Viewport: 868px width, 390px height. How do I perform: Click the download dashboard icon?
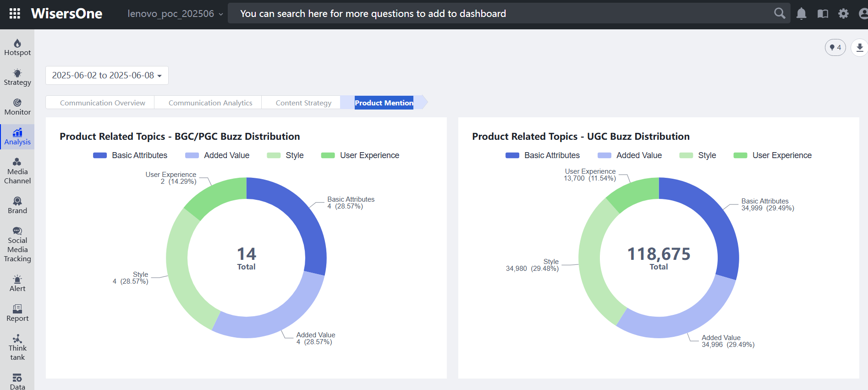[859, 47]
